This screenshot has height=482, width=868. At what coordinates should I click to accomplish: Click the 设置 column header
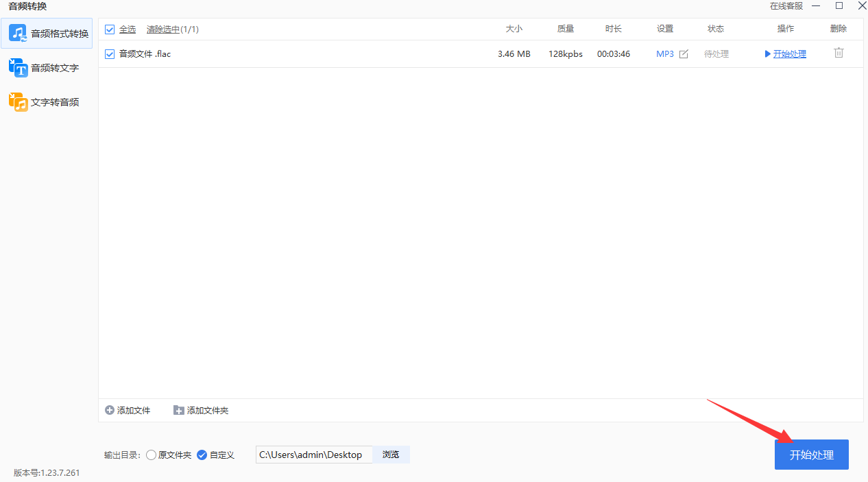click(665, 29)
